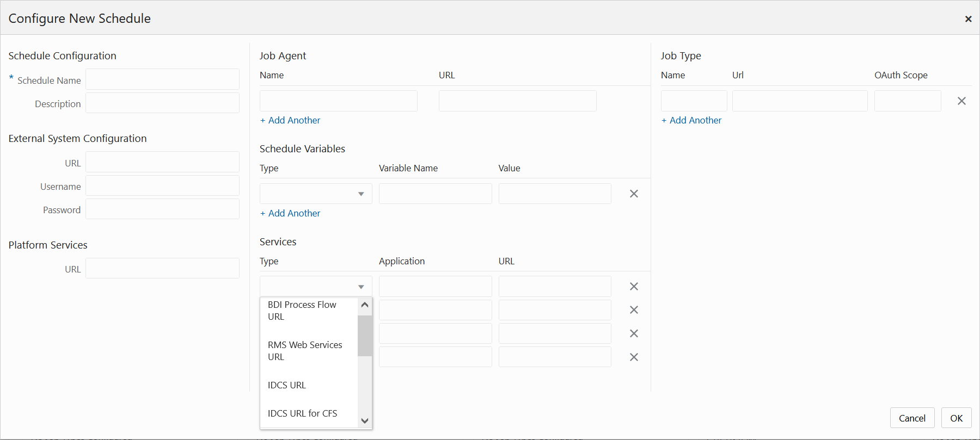Open the Schedule Variables Type dropdown
Screen dimensions: 980x440
point(316,194)
